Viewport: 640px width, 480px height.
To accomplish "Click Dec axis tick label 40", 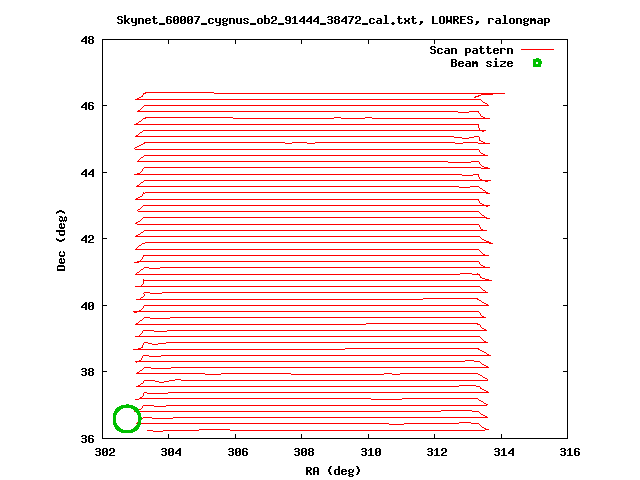I will tap(88, 306).
